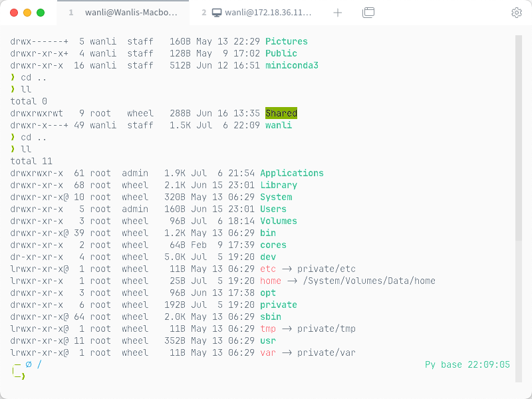Viewport: 532px width, 399px height.
Task: Click the var symlink text
Action: [x=268, y=352]
